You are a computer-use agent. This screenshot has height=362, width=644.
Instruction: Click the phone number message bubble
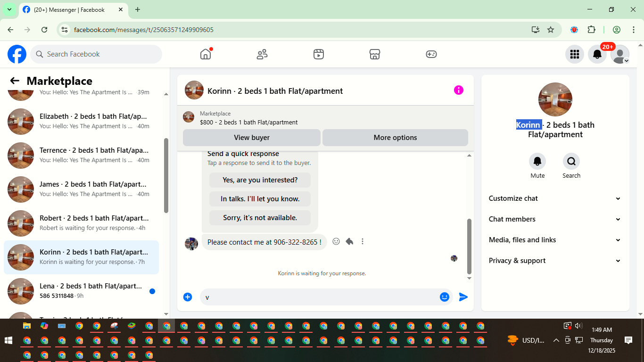pos(264,242)
